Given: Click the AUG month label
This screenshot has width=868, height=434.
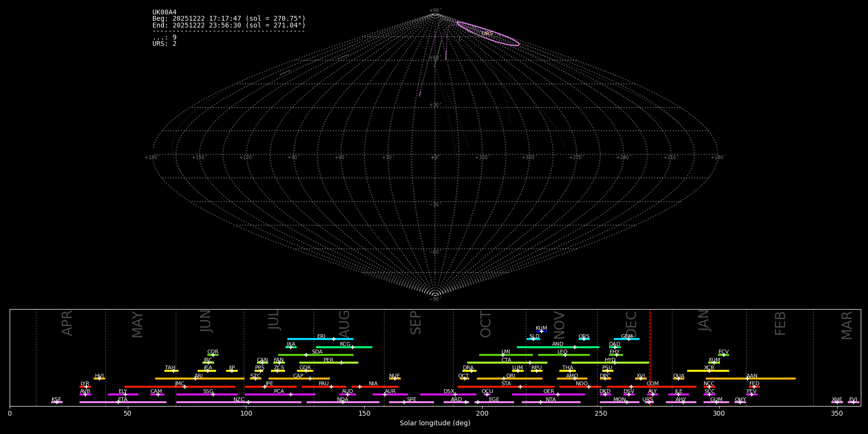Looking at the screenshot, I should [x=344, y=324].
